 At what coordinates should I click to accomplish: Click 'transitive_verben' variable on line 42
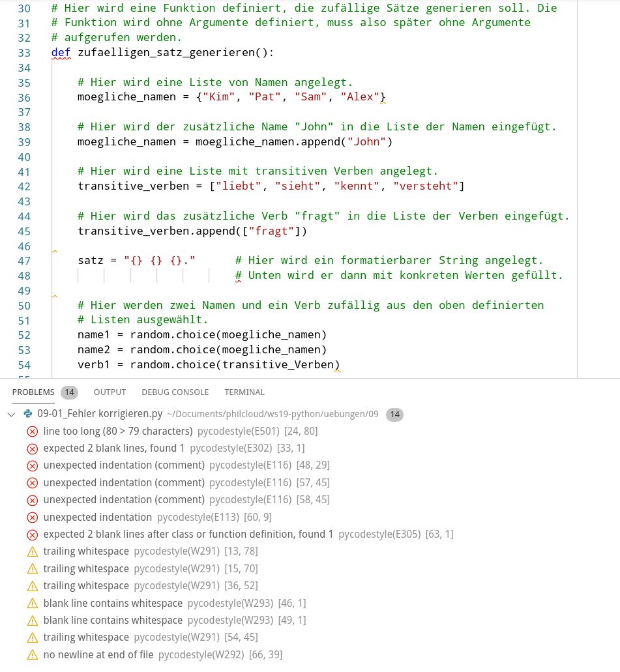click(x=134, y=186)
